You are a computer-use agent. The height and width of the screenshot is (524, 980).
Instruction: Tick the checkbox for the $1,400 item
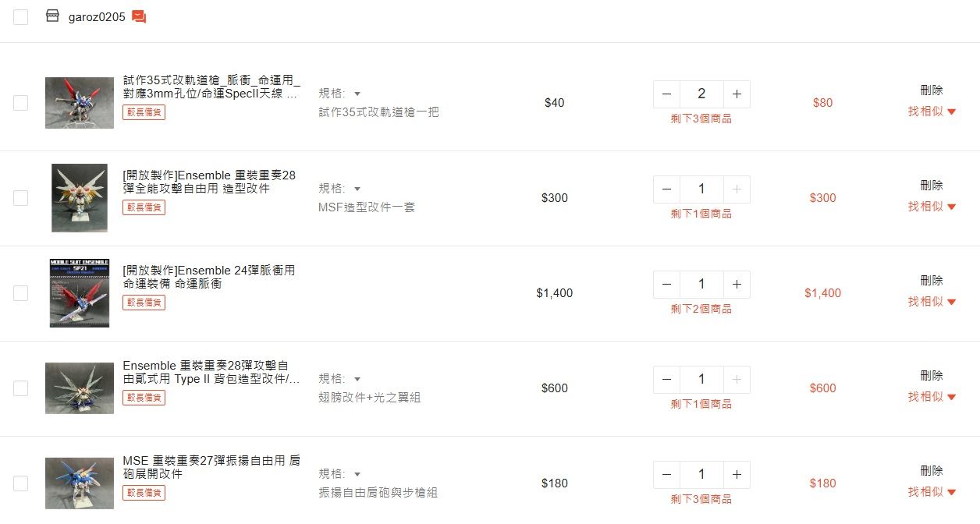[21, 293]
